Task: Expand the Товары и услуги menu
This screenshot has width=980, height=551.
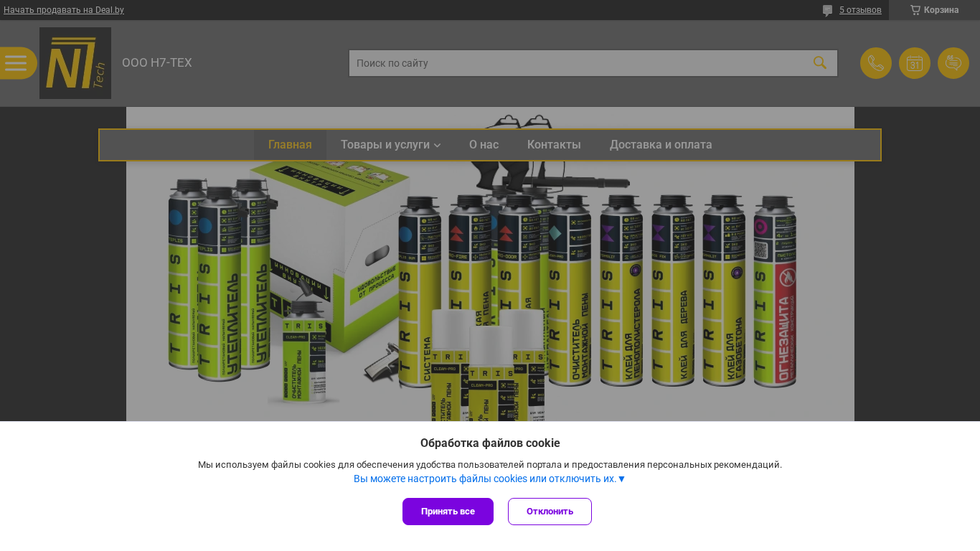Action: [x=390, y=145]
